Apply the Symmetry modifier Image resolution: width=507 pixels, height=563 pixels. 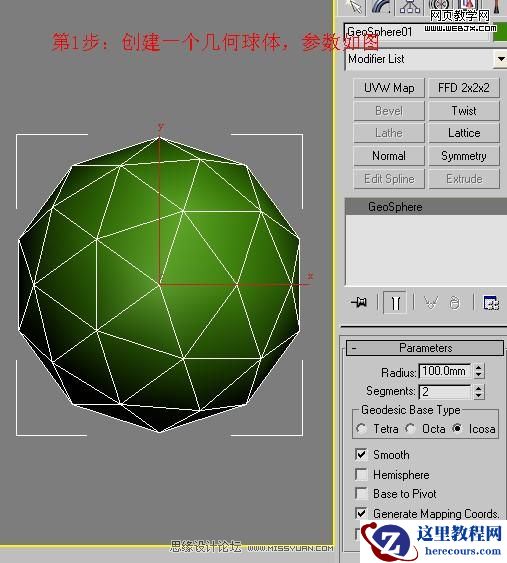coord(464,156)
